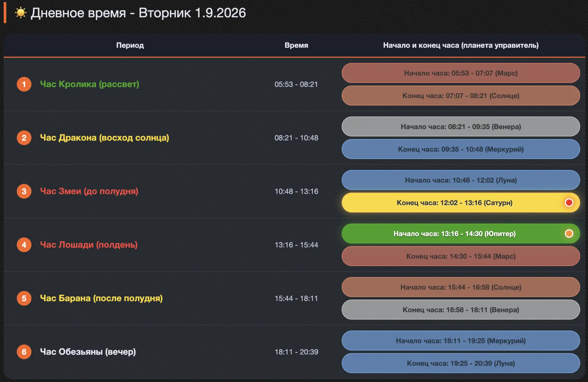Click the number 6 circle badge
The image size is (588, 382).
(24, 352)
